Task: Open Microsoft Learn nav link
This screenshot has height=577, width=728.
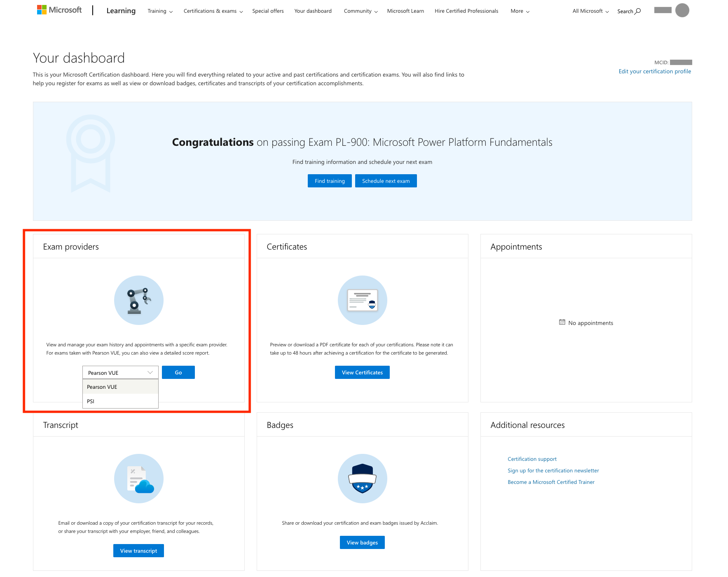Action: [x=405, y=11]
